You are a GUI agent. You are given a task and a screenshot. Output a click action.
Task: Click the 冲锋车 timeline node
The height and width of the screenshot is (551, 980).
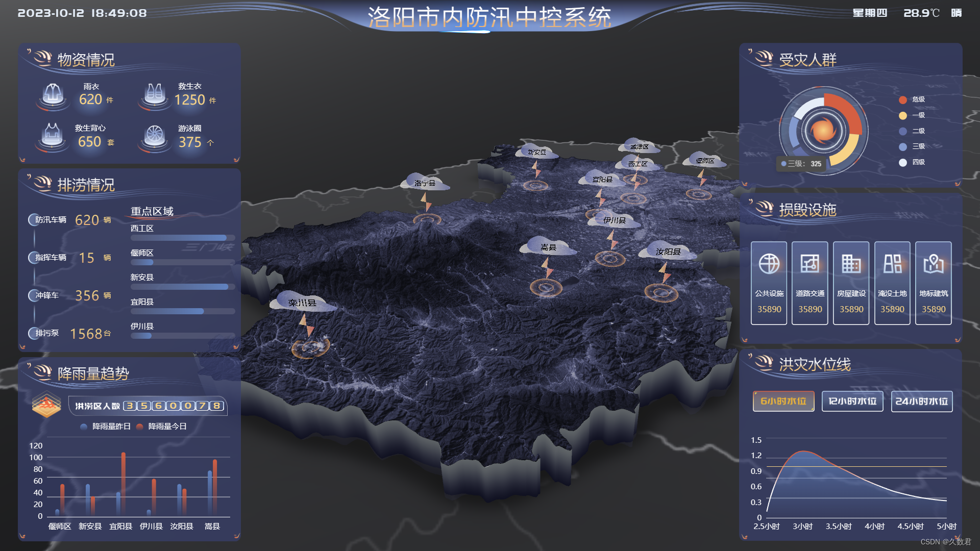33,295
